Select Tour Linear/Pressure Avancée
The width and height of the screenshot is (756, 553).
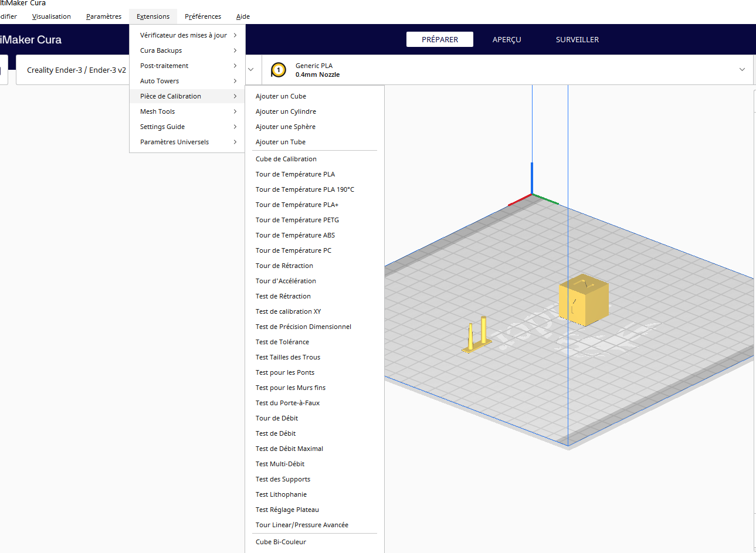click(x=314, y=525)
